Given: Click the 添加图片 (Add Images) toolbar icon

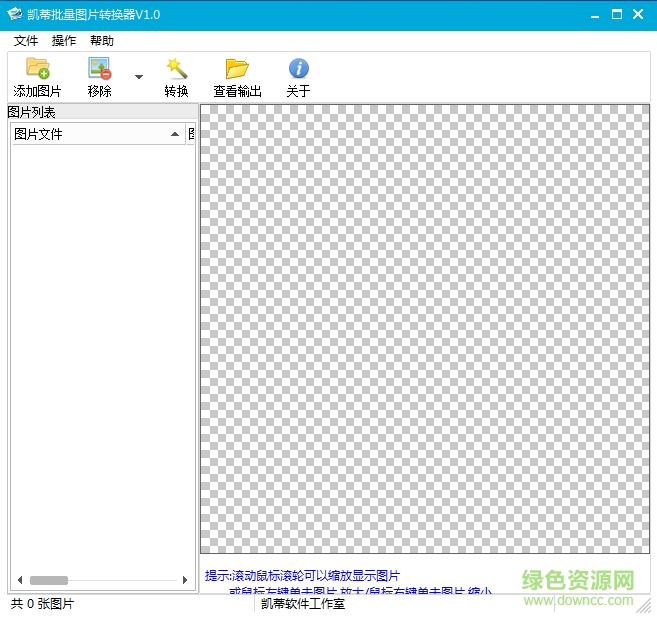Looking at the screenshot, I should pyautogui.click(x=37, y=69).
